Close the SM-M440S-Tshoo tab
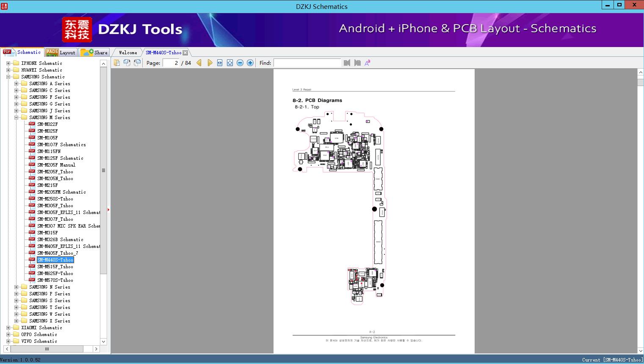The image size is (644, 364). click(x=185, y=53)
